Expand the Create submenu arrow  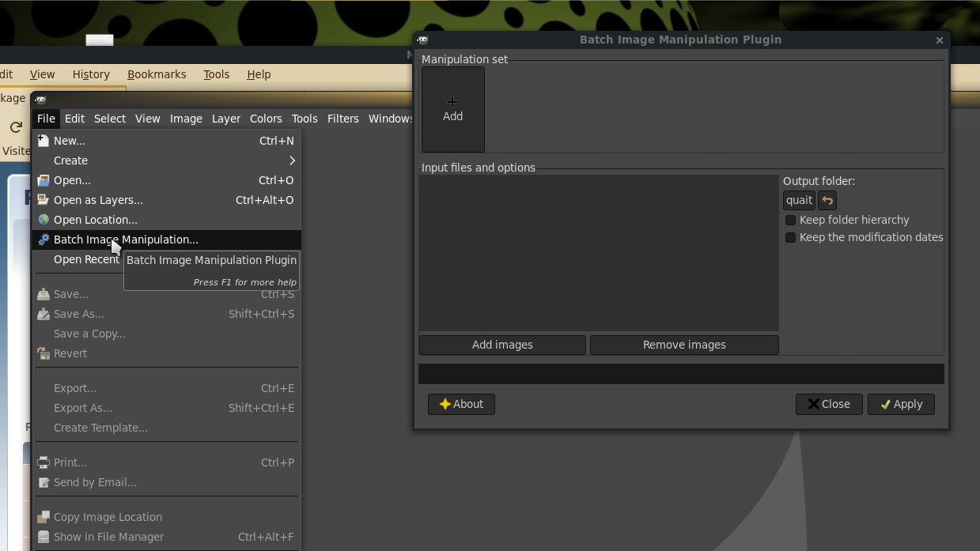click(x=292, y=160)
